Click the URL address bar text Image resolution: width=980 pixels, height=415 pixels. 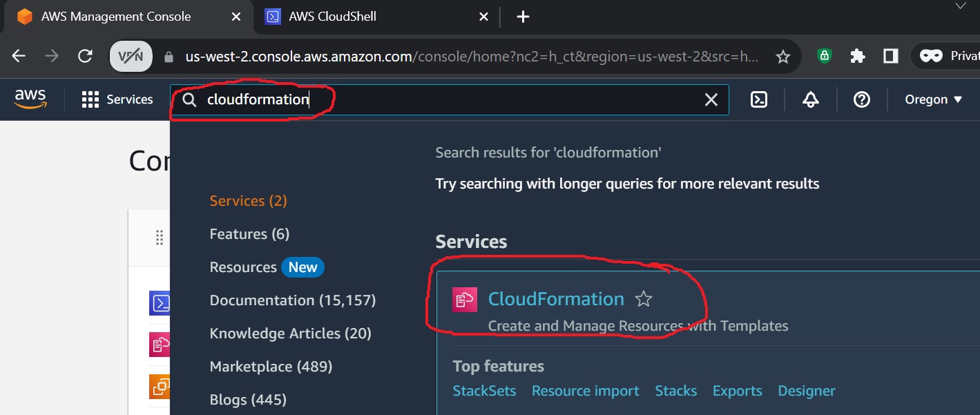472,57
